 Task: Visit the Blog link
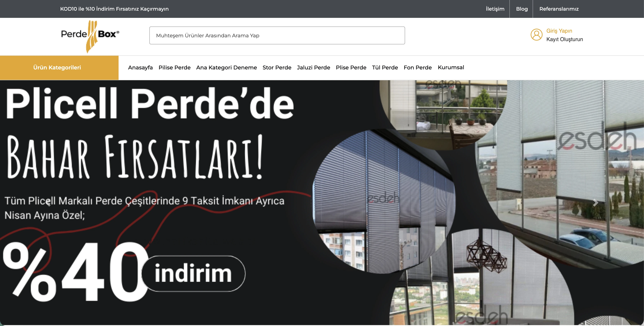tap(522, 9)
